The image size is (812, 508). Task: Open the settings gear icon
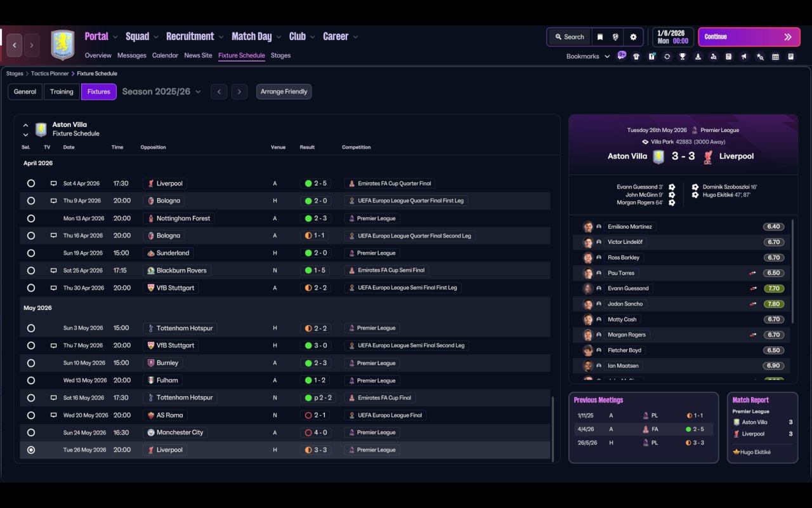tap(633, 37)
